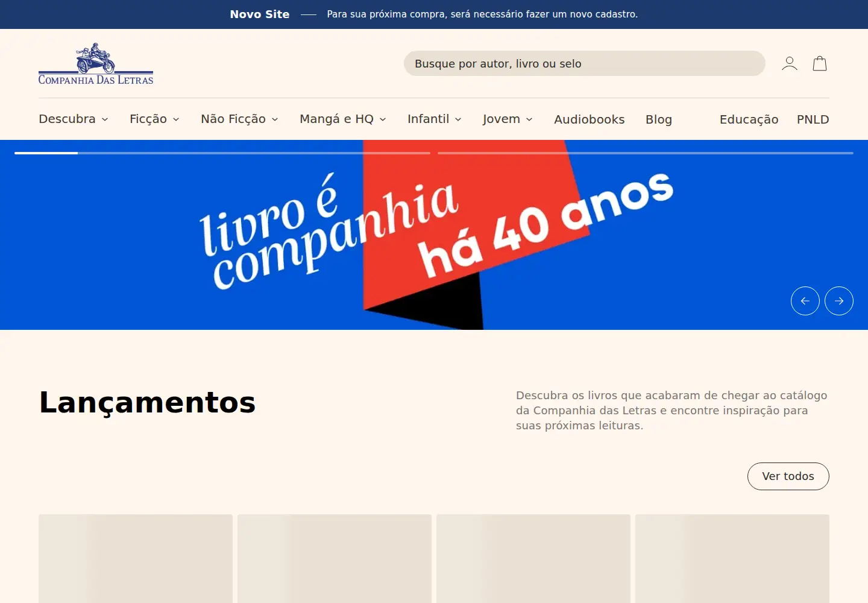
Task: Open the user account icon
Action: (x=790, y=63)
